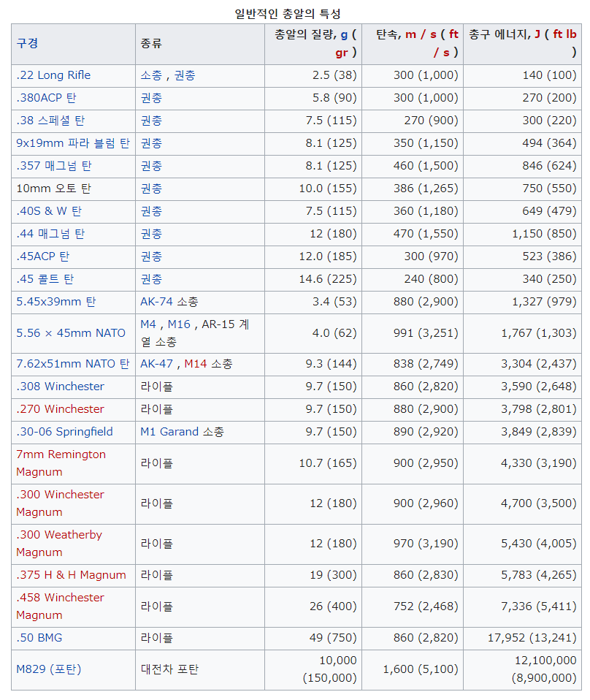
Task: Open the AK-74 link
Action: [x=156, y=302]
